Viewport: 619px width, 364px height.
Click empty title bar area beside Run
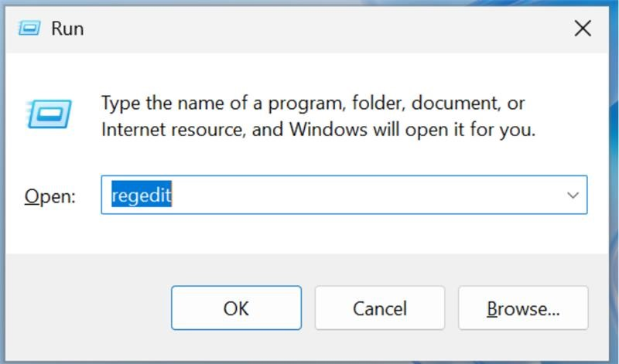316,29
